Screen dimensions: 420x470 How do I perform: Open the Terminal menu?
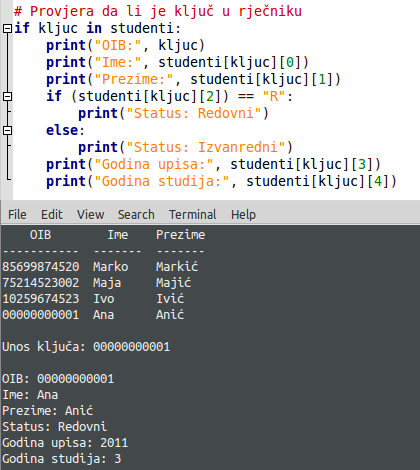click(193, 214)
